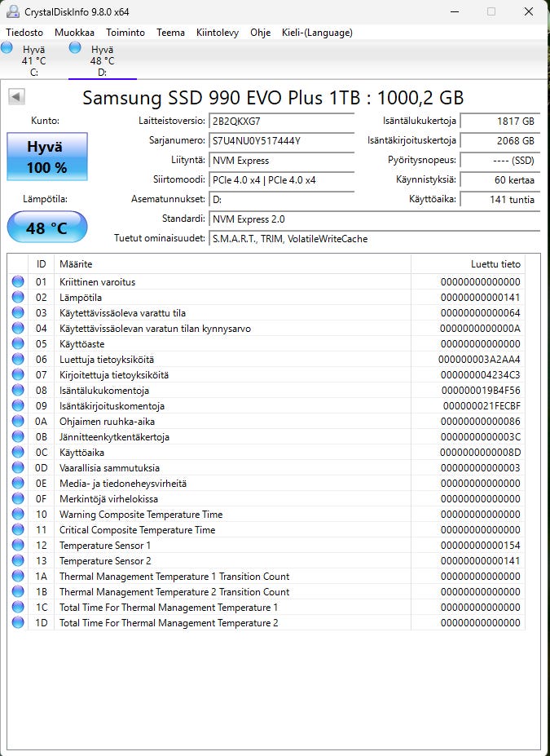
Task: Click raw value 00000000000154
Action: tap(480, 545)
